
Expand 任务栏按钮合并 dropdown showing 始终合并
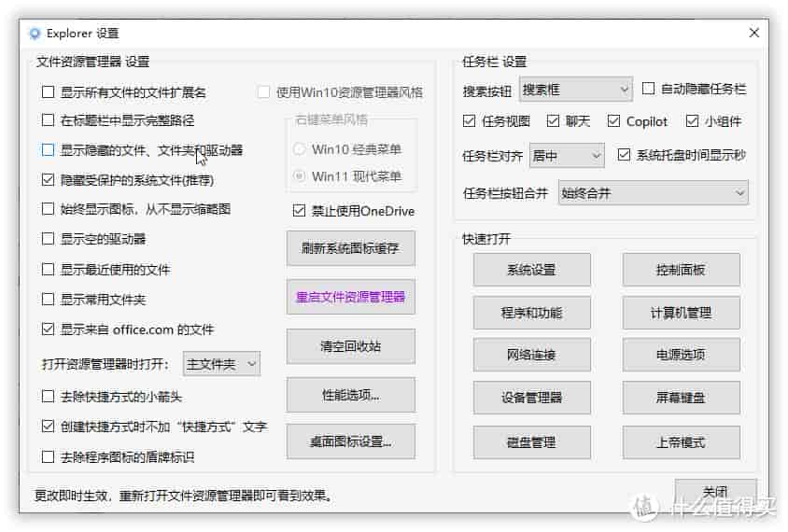coord(653,193)
